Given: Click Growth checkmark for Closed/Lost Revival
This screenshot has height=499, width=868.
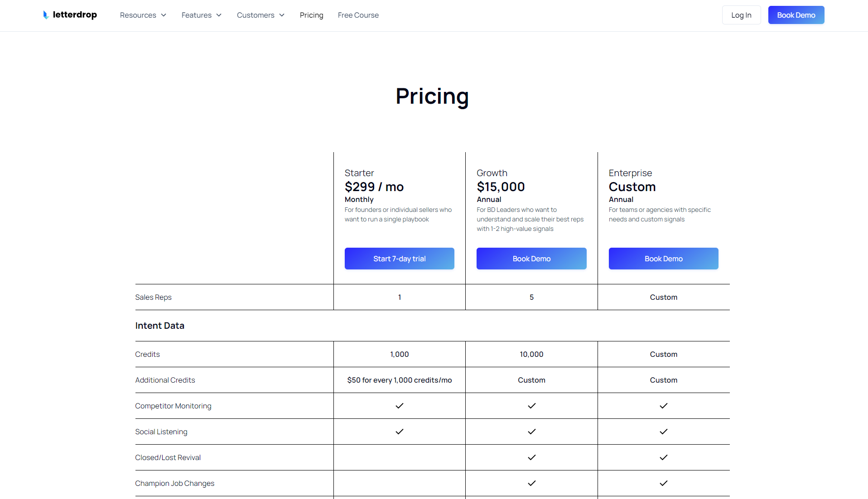Looking at the screenshot, I should pos(531,457).
